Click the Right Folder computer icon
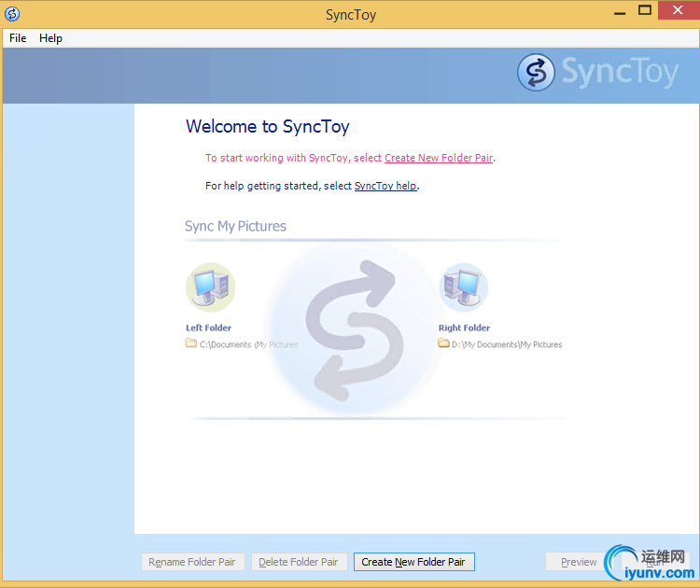 click(x=463, y=287)
